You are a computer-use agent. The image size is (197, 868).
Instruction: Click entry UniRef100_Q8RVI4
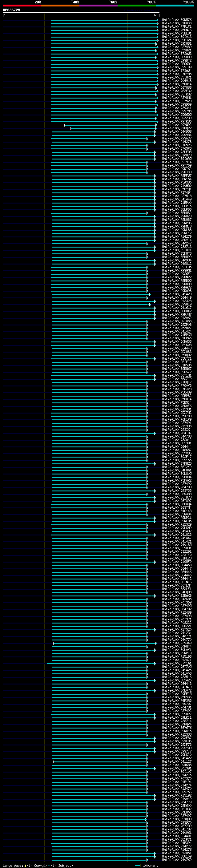177,240
